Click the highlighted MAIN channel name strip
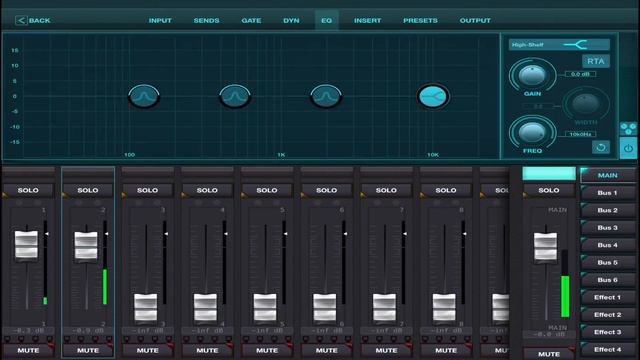The image size is (640, 360). pyautogui.click(x=549, y=173)
